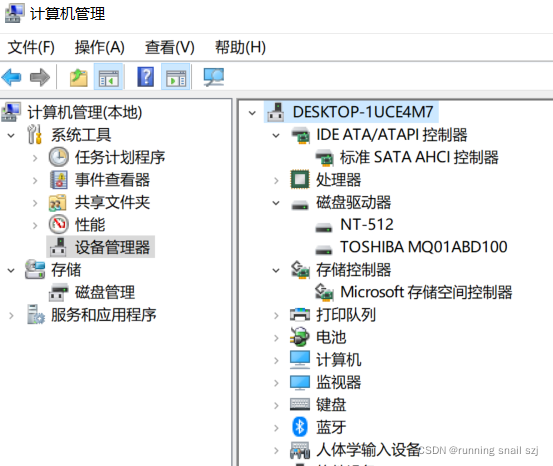
Task: Open the 文件(F) menu
Action: coord(31,47)
